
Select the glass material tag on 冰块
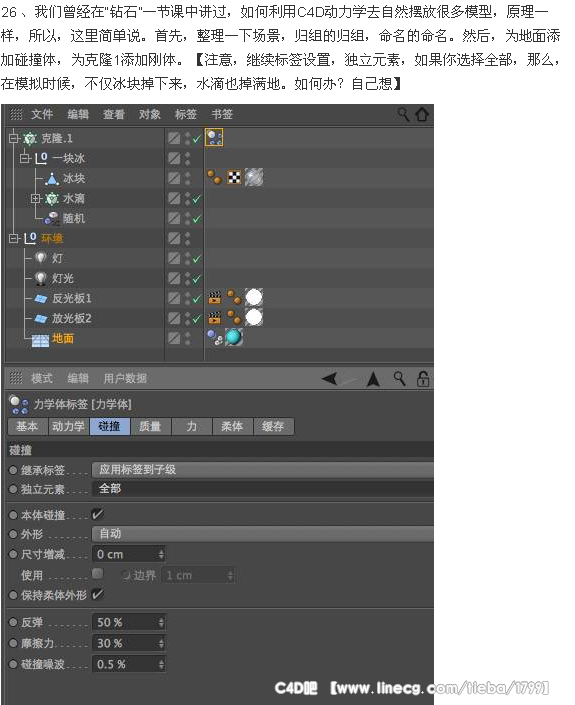254,177
